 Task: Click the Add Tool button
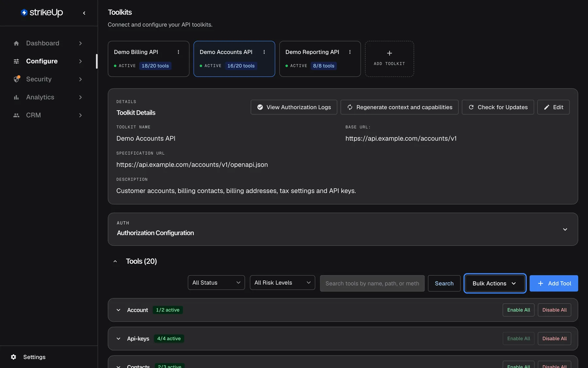point(554,283)
